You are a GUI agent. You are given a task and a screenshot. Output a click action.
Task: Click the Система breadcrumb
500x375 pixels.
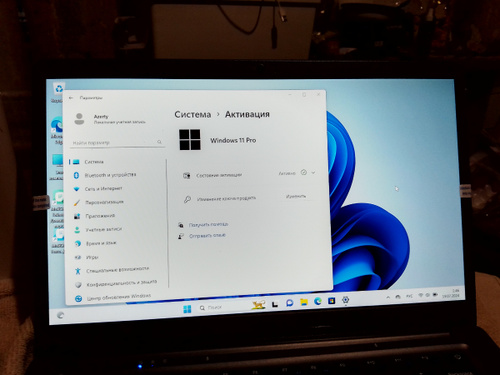click(193, 115)
